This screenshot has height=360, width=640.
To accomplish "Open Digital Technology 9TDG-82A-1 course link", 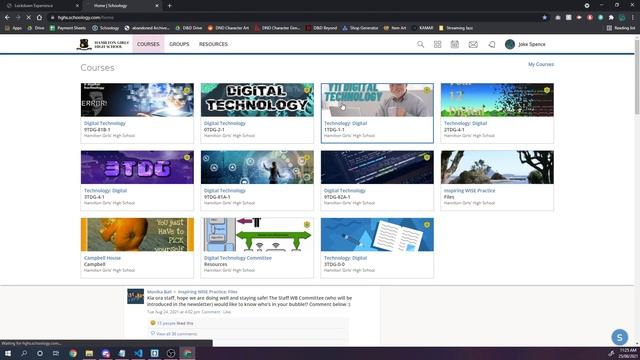I will click(344, 191).
